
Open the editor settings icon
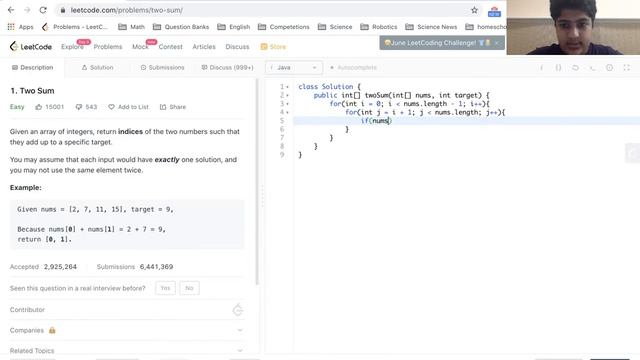click(x=609, y=68)
